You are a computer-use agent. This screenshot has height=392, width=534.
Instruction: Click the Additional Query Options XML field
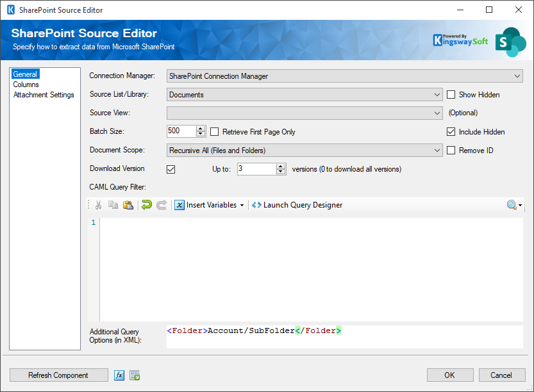tap(345, 336)
